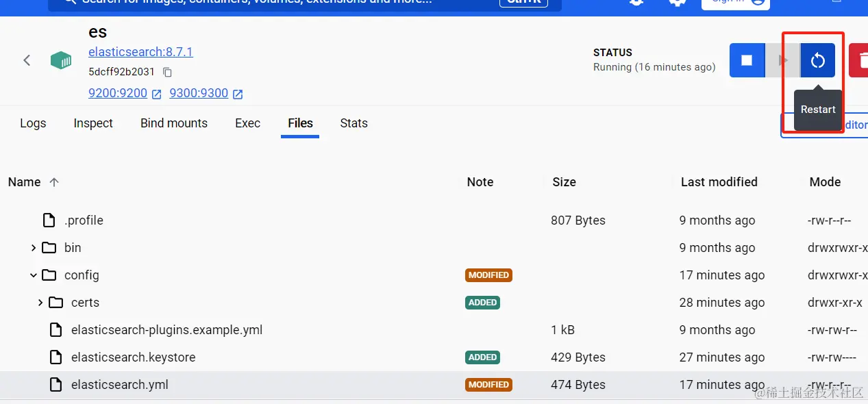Click the file icon of .profile

[x=49, y=220]
